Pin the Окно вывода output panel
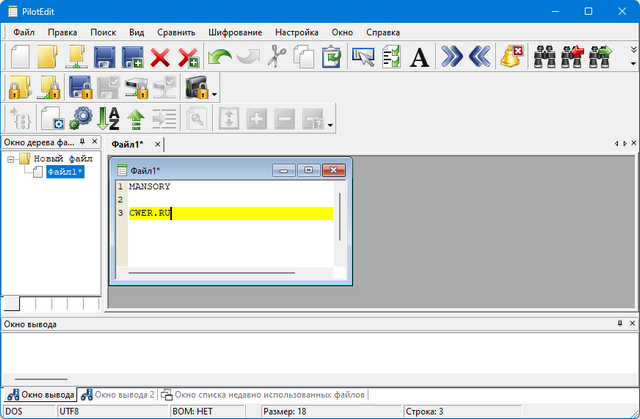Image resolution: width=640 pixels, height=419 pixels. point(620,323)
